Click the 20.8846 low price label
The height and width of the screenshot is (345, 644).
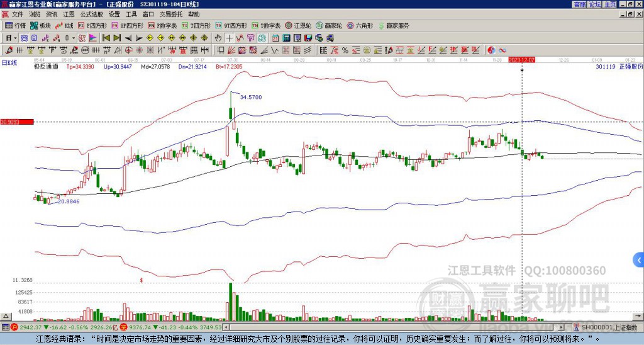click(69, 201)
